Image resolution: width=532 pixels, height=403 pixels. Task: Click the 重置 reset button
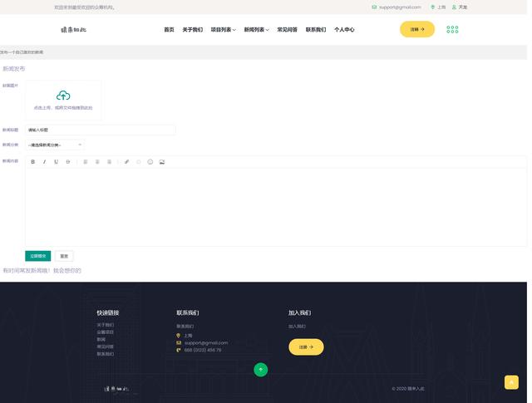64,256
